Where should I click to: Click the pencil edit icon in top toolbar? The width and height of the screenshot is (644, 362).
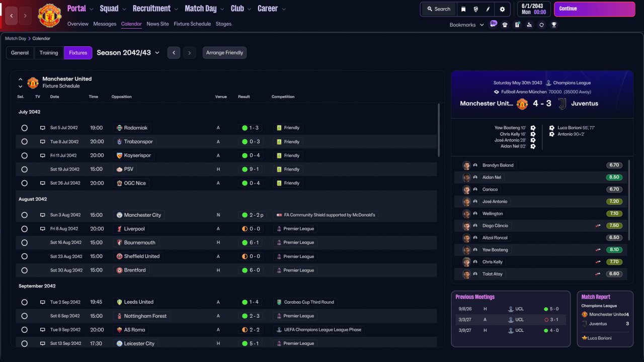click(488, 9)
